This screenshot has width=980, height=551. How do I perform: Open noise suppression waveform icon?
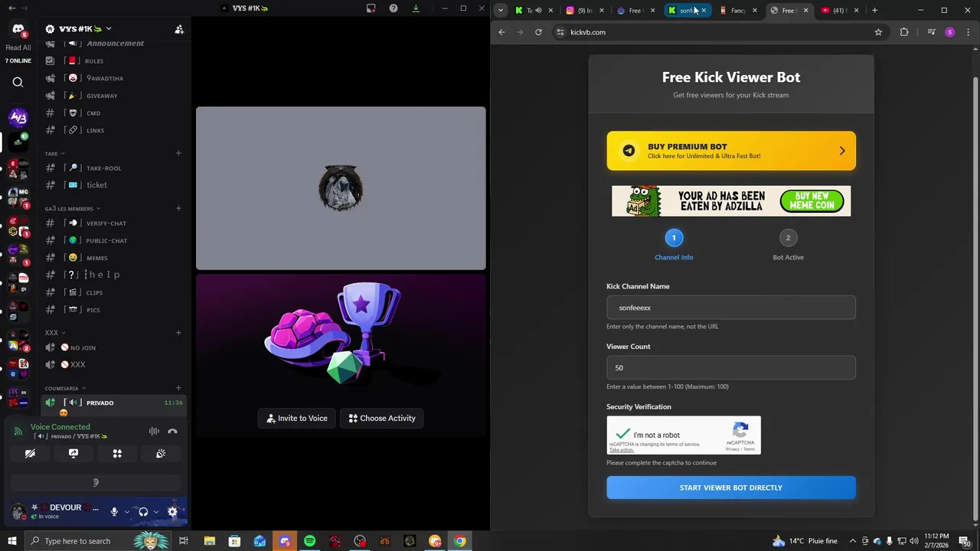154,432
